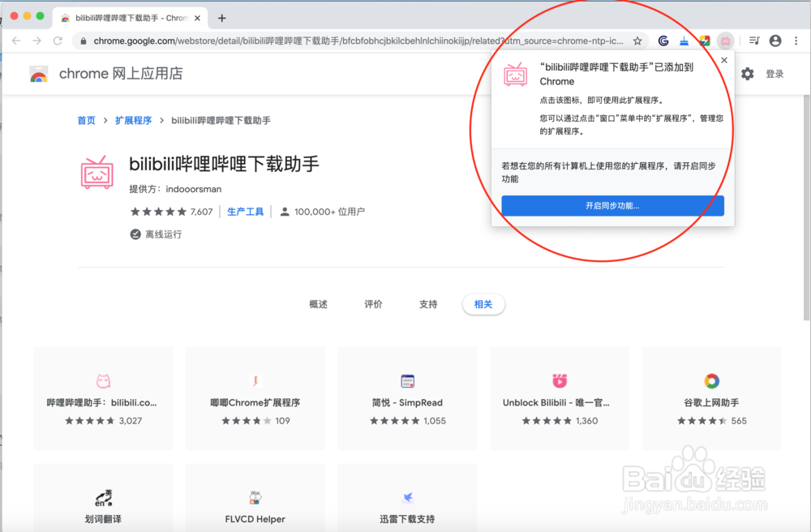
Task: Click 登录 sign-in link
Action: [x=775, y=74]
